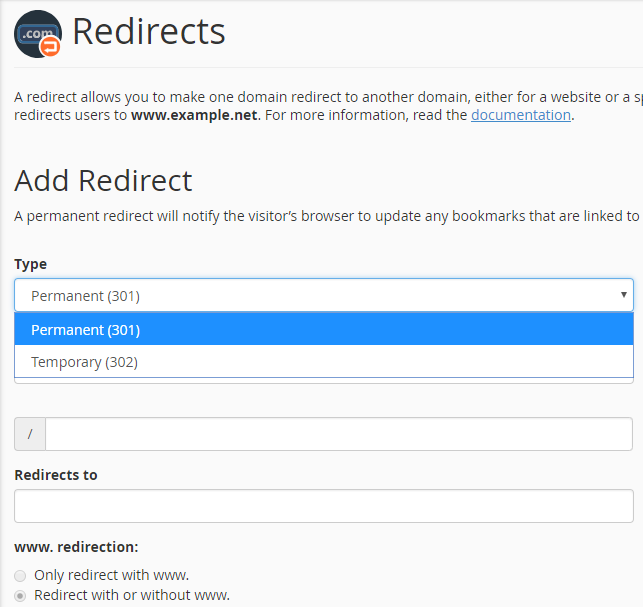Image resolution: width=643 pixels, height=607 pixels.
Task: Select Redirect with or without www. option
Action: pos(20,596)
